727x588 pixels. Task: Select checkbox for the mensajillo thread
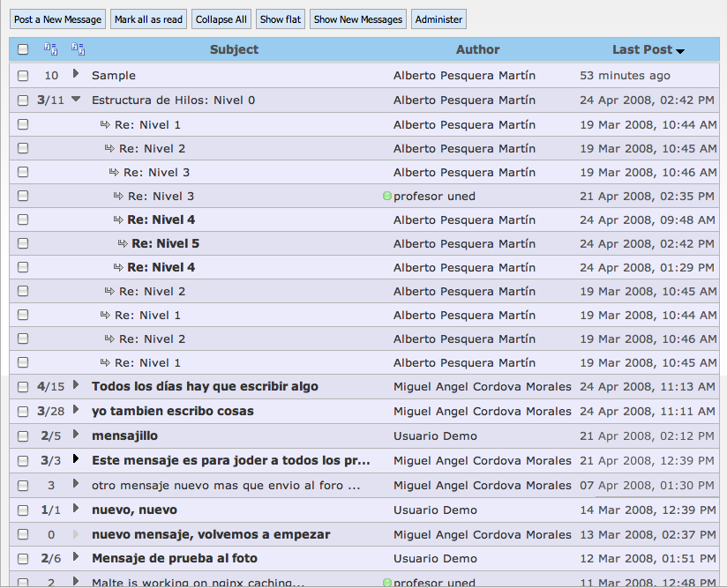pyautogui.click(x=23, y=435)
